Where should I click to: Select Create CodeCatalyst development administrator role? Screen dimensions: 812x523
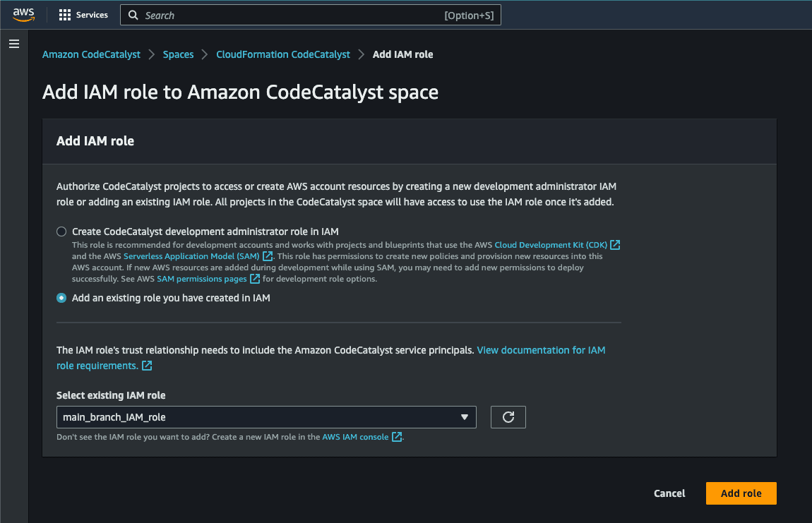pyautogui.click(x=61, y=232)
